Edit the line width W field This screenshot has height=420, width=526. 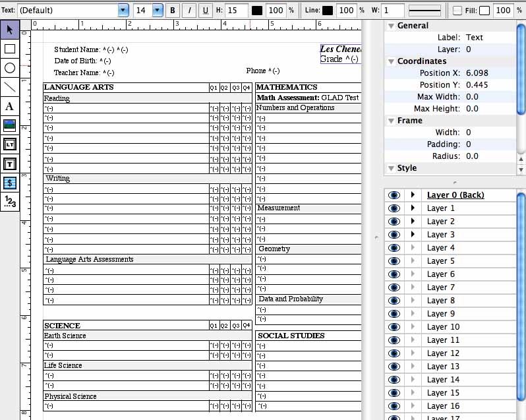(393, 11)
